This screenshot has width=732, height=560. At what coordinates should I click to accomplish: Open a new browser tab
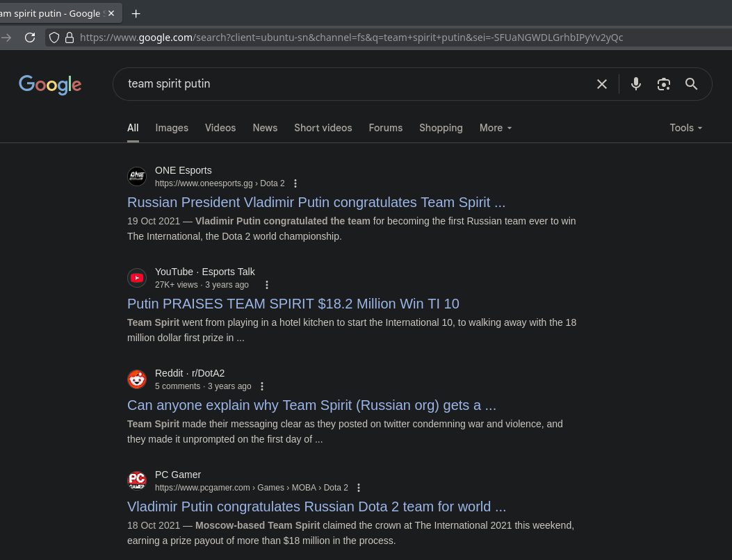pyautogui.click(x=136, y=14)
